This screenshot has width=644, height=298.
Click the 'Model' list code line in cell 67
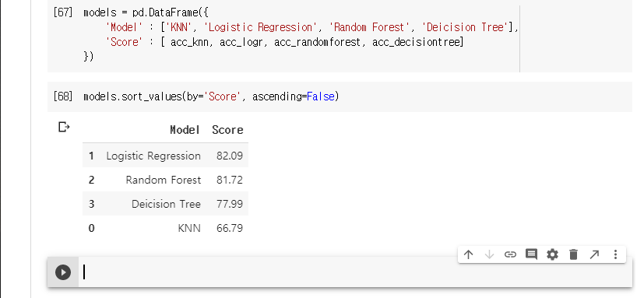311,27
